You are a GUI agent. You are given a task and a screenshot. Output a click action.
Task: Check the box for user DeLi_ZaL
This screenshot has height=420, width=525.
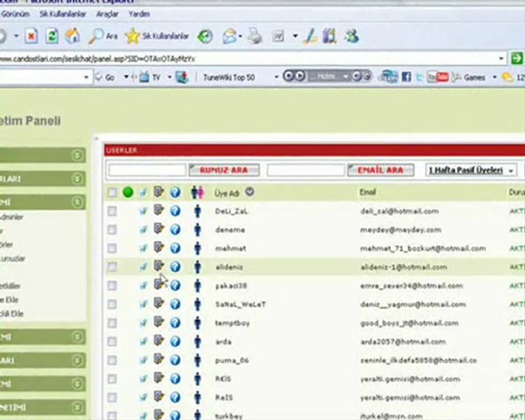point(112,211)
